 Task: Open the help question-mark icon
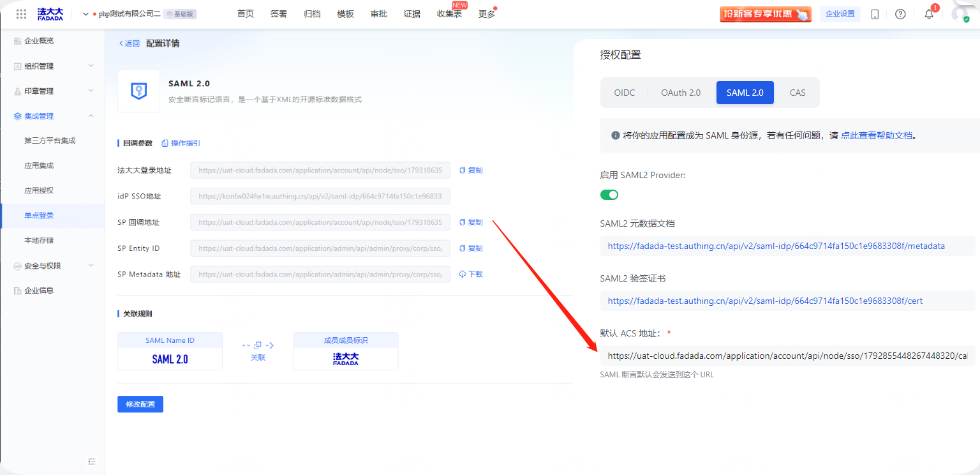coord(900,14)
